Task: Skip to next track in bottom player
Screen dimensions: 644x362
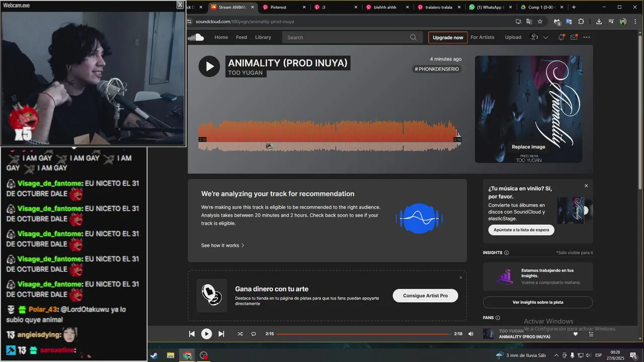Action: [x=221, y=334]
